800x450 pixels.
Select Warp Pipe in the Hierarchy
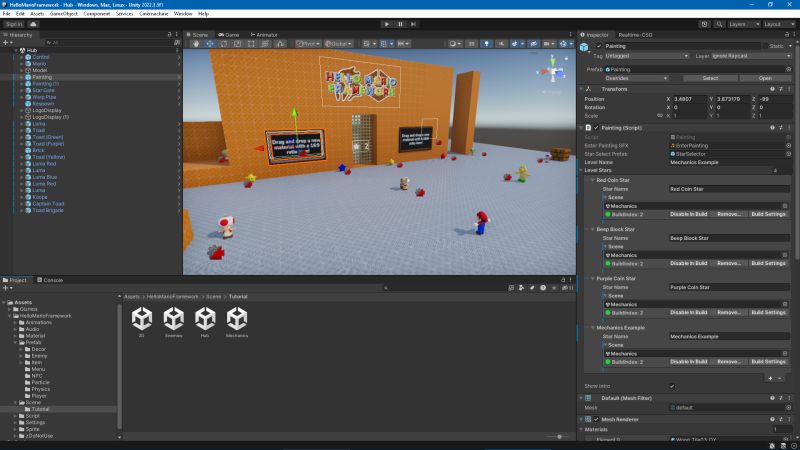coord(44,97)
